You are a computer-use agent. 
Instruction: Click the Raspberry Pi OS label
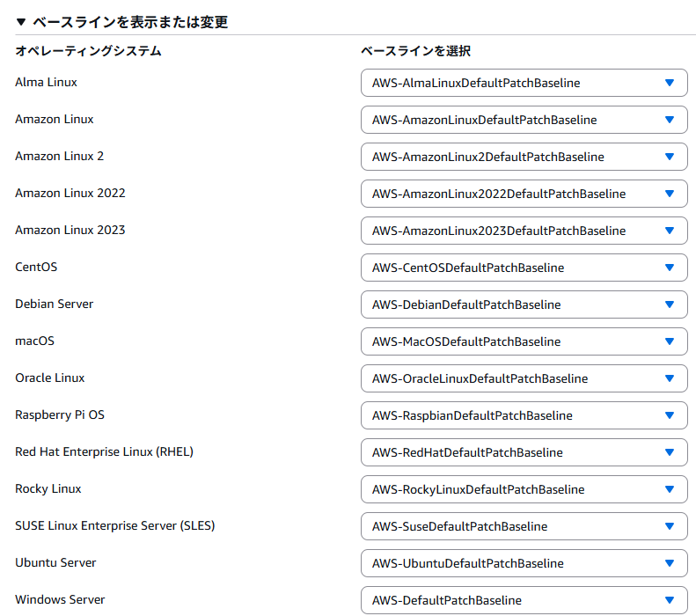[60, 415]
